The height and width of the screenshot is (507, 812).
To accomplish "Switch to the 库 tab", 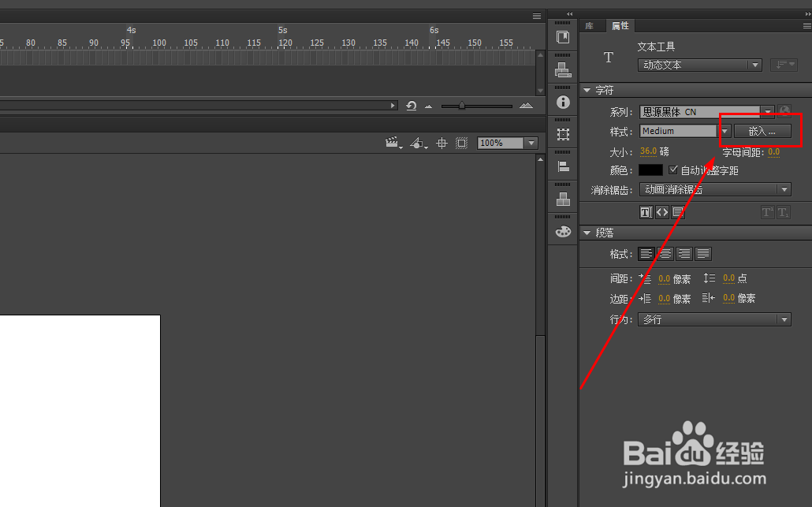I will (590, 26).
